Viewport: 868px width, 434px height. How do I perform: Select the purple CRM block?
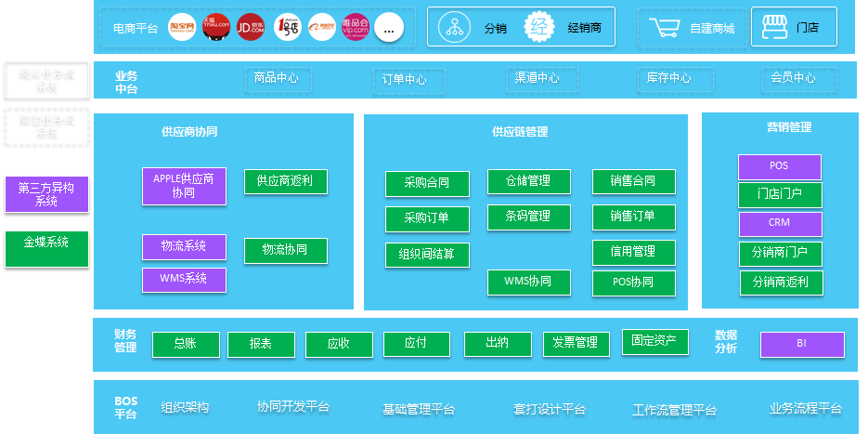tap(780, 224)
